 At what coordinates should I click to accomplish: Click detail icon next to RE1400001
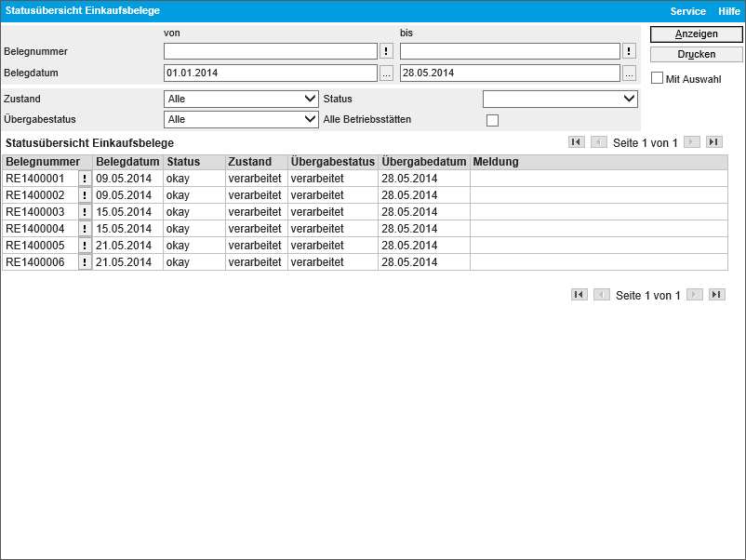click(x=85, y=179)
